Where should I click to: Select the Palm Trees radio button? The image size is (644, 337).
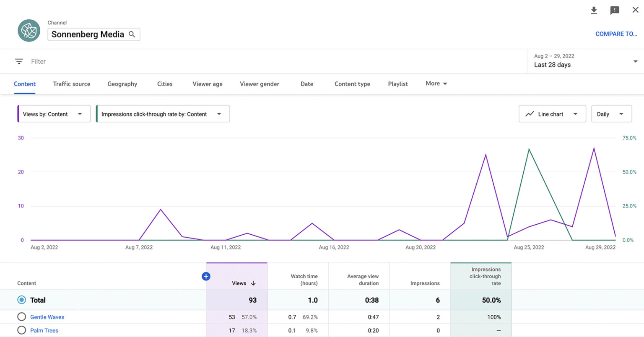[x=21, y=330]
